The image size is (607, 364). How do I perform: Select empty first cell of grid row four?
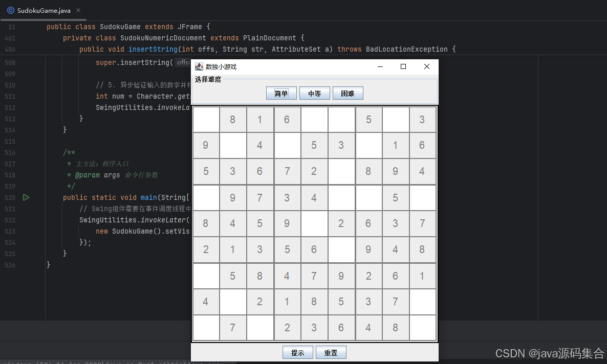(x=206, y=198)
